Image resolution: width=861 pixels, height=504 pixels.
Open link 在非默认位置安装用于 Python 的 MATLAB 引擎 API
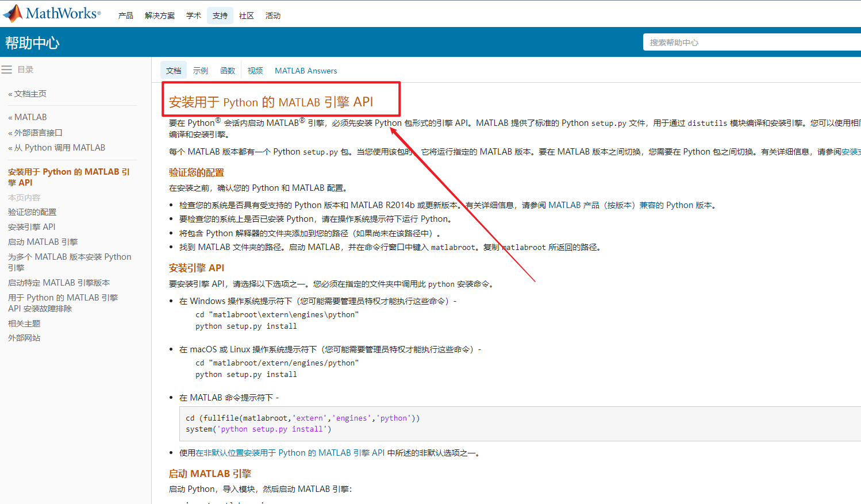[x=290, y=453]
